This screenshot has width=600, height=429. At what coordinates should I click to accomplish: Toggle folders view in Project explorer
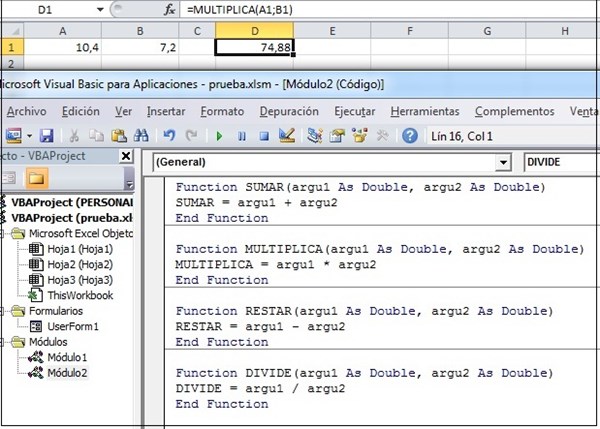pos(36,179)
